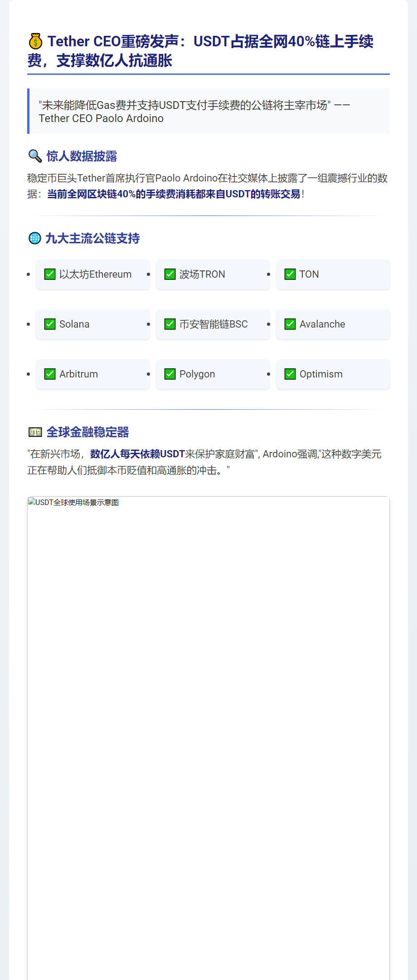417x980 pixels.
Task: Click the green checkmark next to Solana
Action: point(50,324)
